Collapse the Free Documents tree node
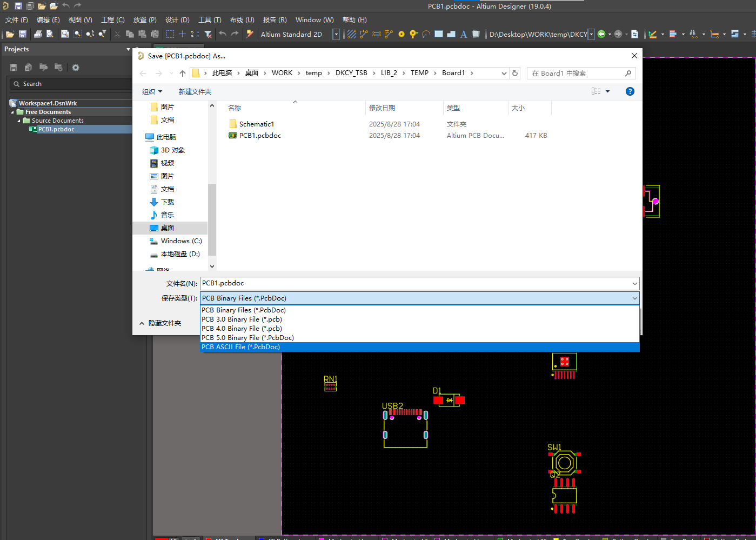The image size is (756, 540). tap(12, 112)
